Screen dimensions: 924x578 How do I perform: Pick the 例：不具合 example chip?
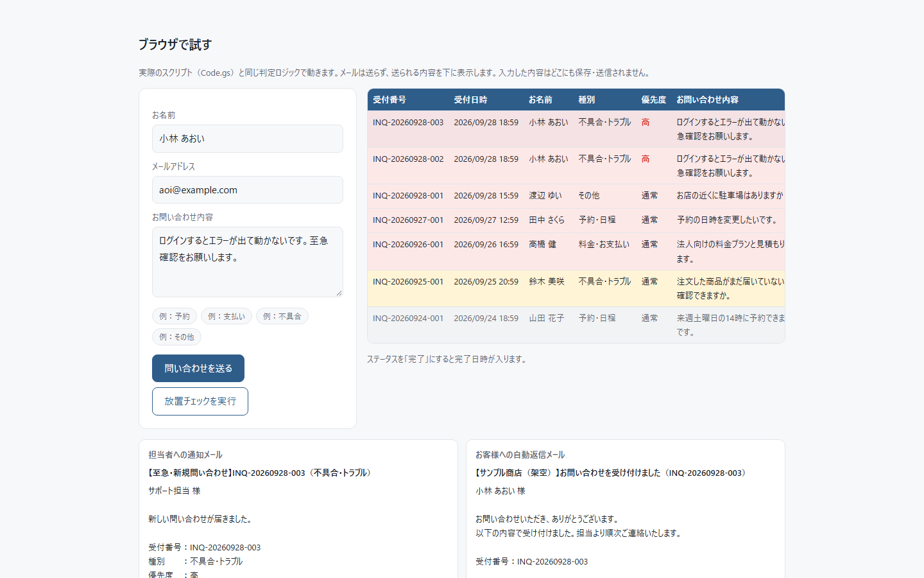pos(282,316)
